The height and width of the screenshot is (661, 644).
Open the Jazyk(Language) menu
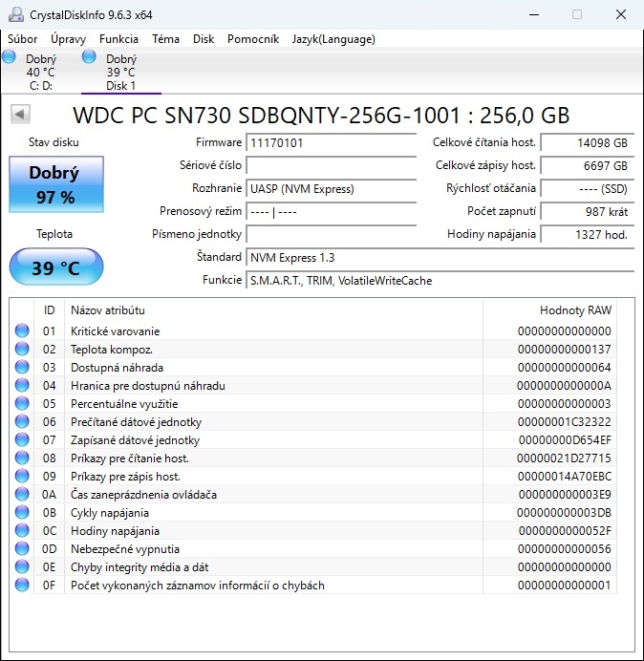[x=333, y=39]
